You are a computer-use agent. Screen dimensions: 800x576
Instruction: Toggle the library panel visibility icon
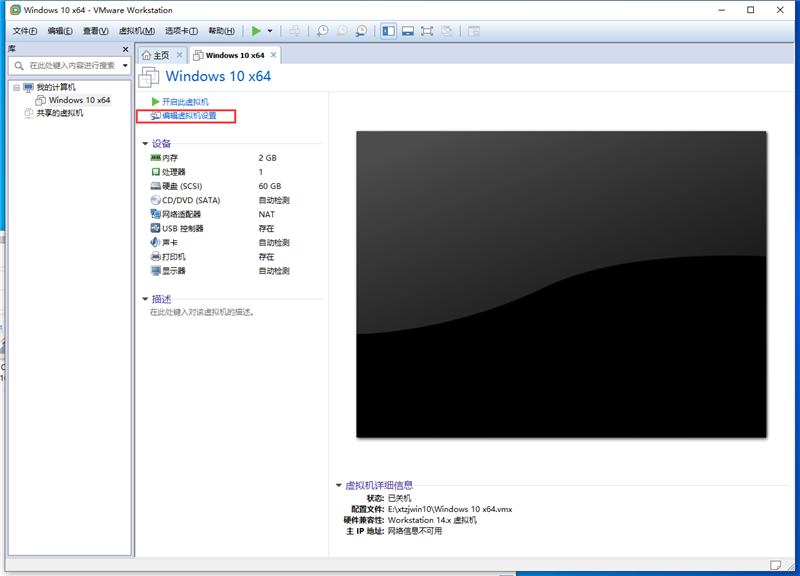387,31
